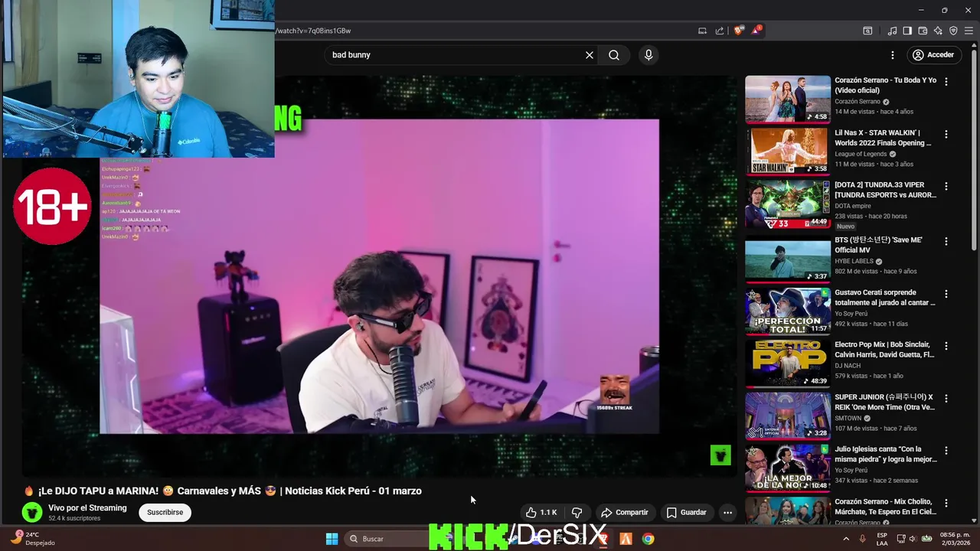Image resolution: width=980 pixels, height=551 pixels.
Task: Click the DJ NACH channel name
Action: (x=848, y=366)
